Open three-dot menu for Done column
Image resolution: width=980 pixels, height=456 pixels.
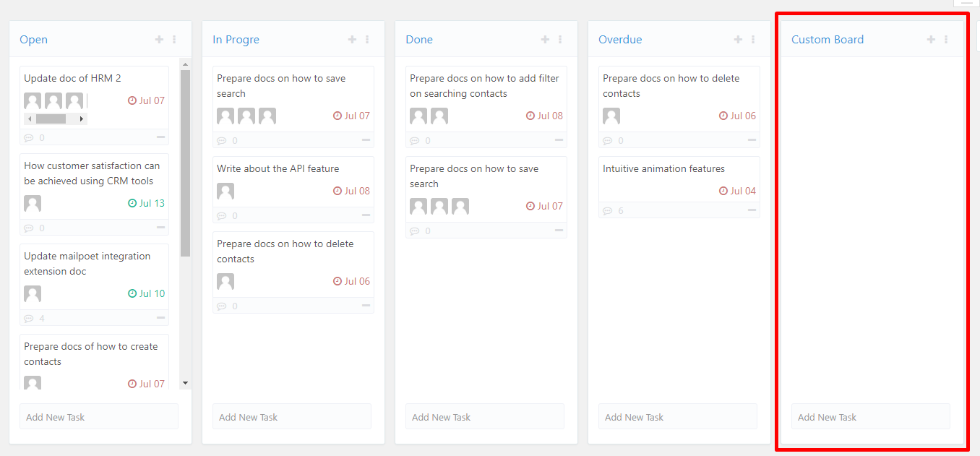click(x=560, y=40)
